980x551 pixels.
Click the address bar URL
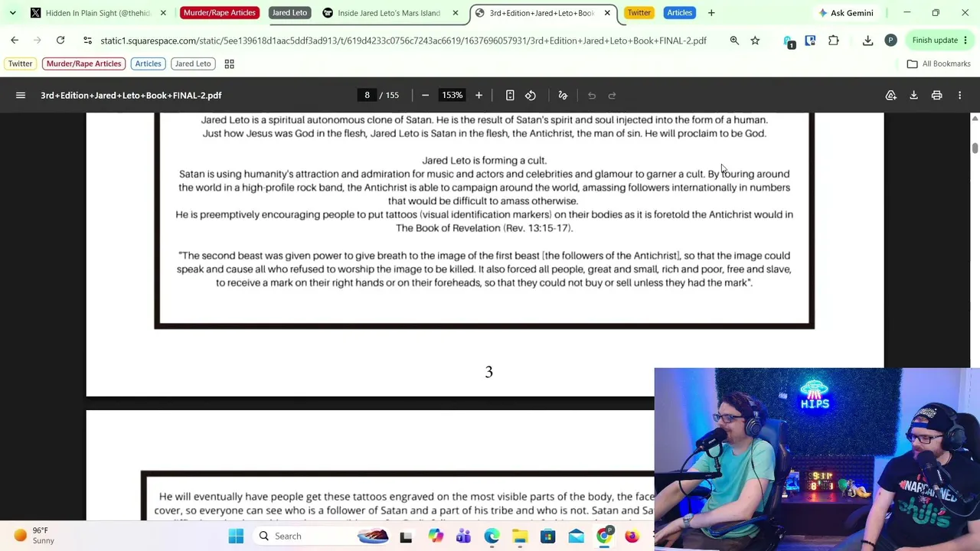point(403,41)
